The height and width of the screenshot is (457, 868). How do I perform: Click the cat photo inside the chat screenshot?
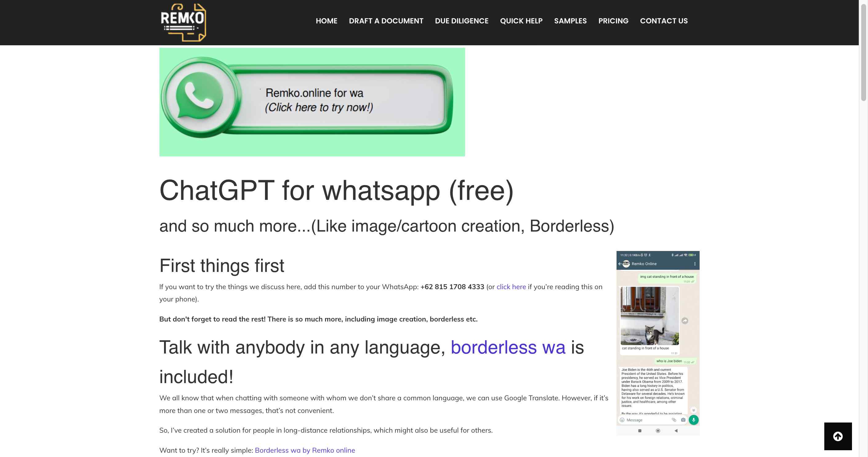click(x=649, y=316)
